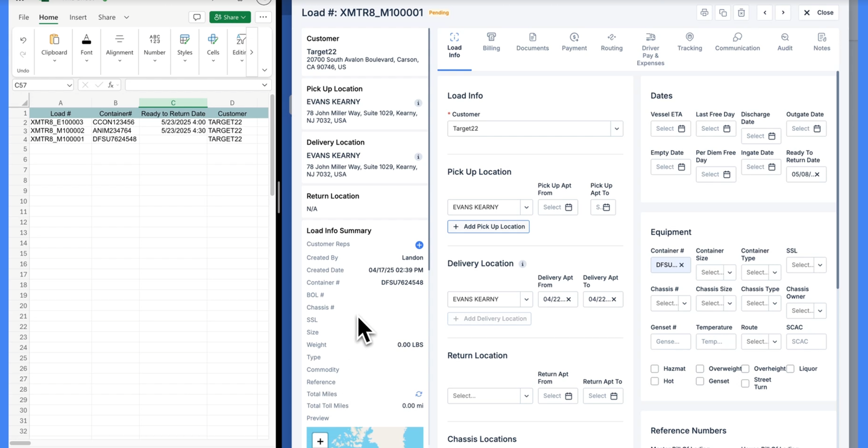868x448 pixels.
Task: Open the Tracking tab
Action: pos(690,42)
